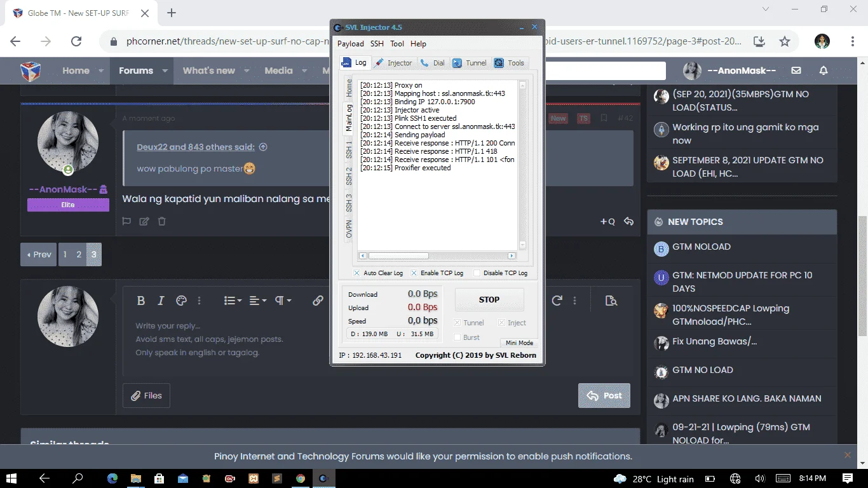Switch to the Tunnel tab

(x=470, y=63)
